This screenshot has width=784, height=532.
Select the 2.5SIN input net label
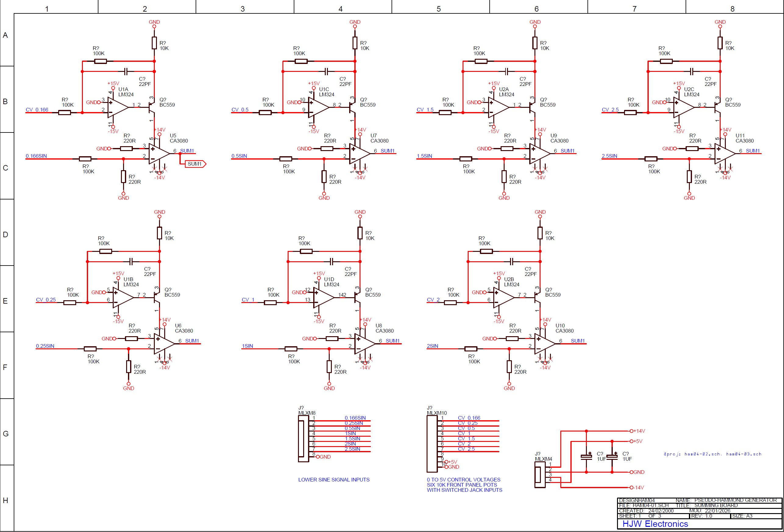[x=609, y=156]
